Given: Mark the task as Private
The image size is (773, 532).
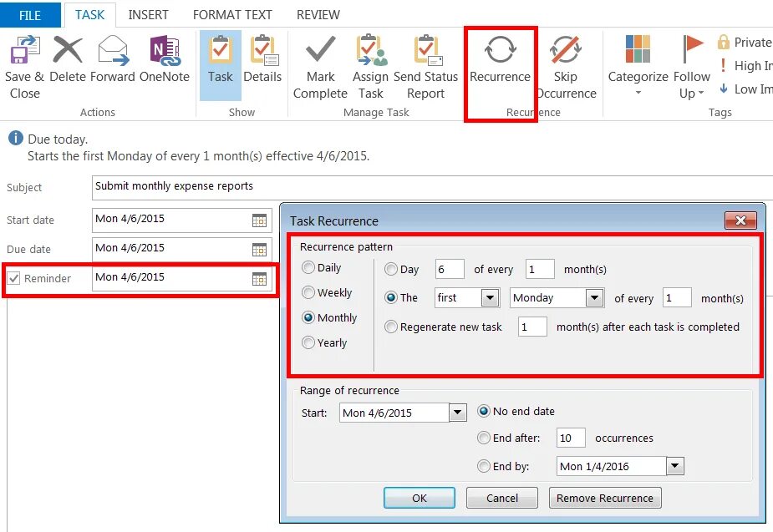Looking at the screenshot, I should point(745,43).
